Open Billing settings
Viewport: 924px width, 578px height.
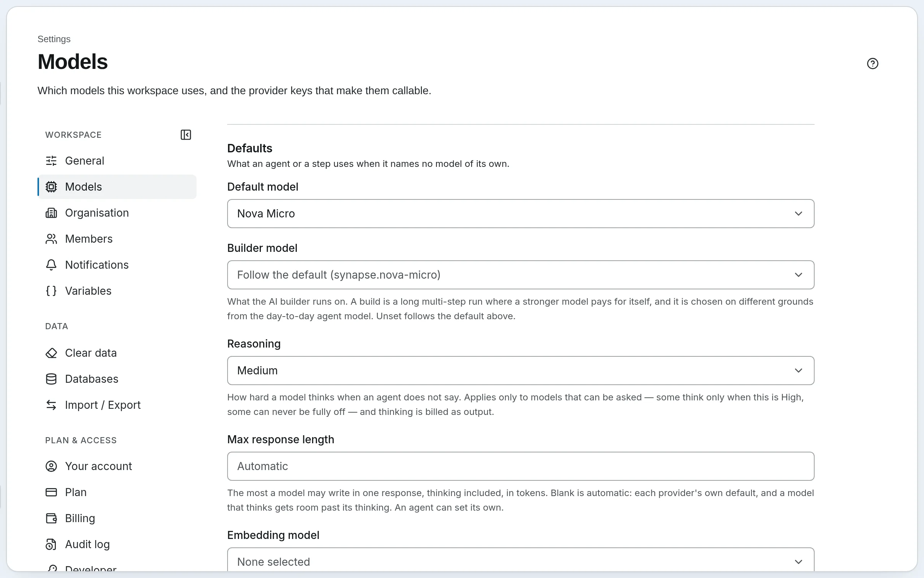(117, 518)
